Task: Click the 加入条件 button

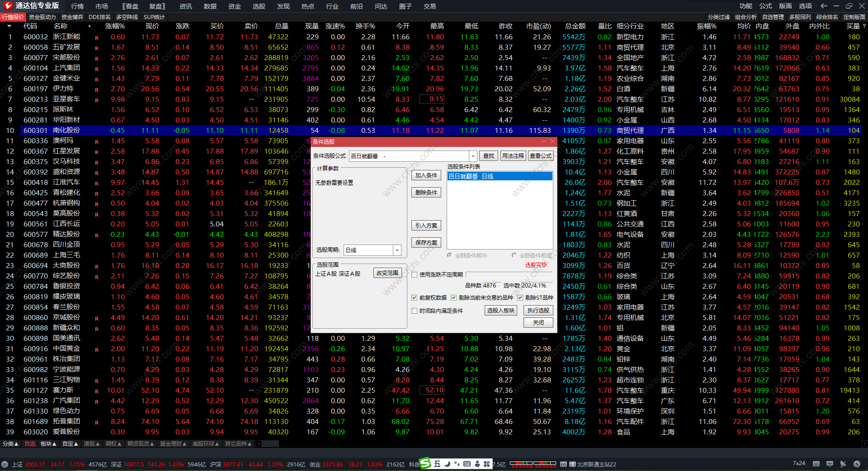Action: pos(426,175)
